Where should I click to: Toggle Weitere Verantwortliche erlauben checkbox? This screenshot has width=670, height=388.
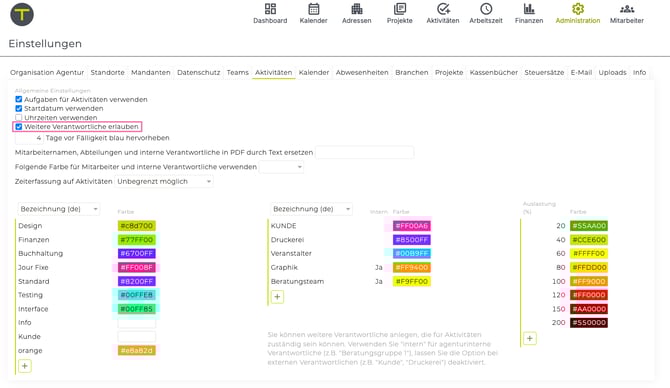(x=18, y=126)
